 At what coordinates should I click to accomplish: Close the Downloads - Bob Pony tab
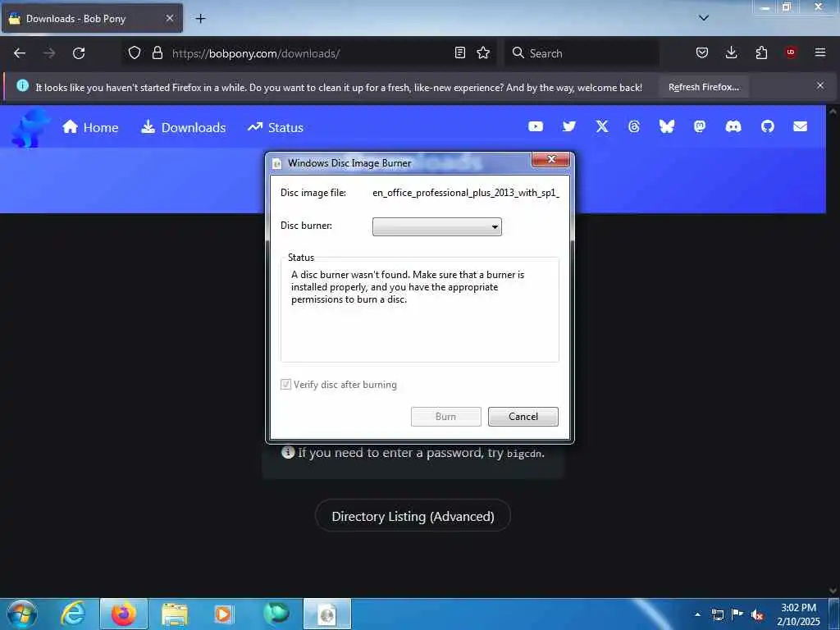coord(169,18)
